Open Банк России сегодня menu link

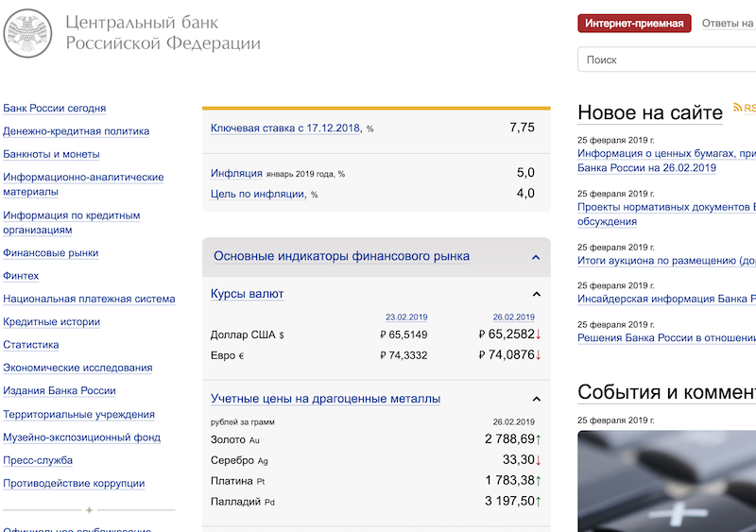coord(55,108)
